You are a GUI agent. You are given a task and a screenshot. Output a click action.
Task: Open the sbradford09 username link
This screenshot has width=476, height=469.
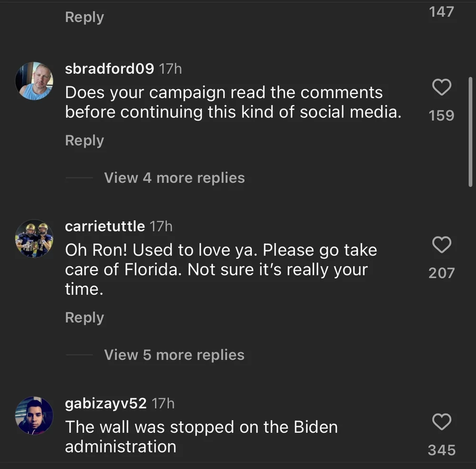109,69
